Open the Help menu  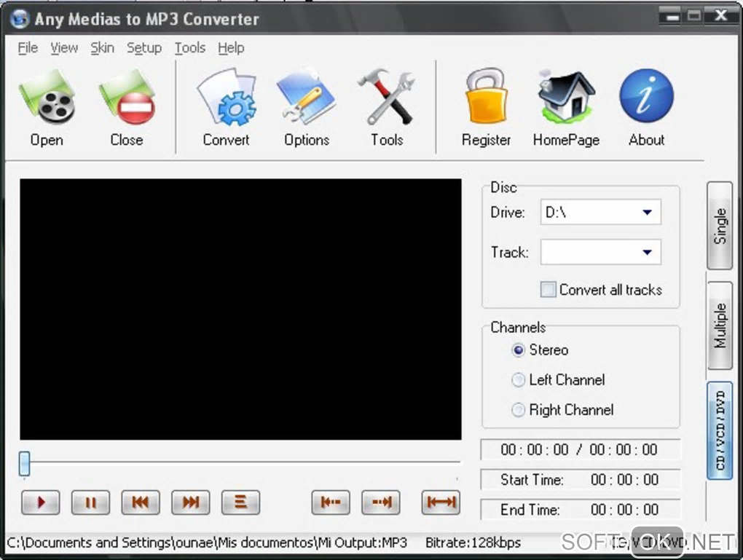[x=231, y=48]
